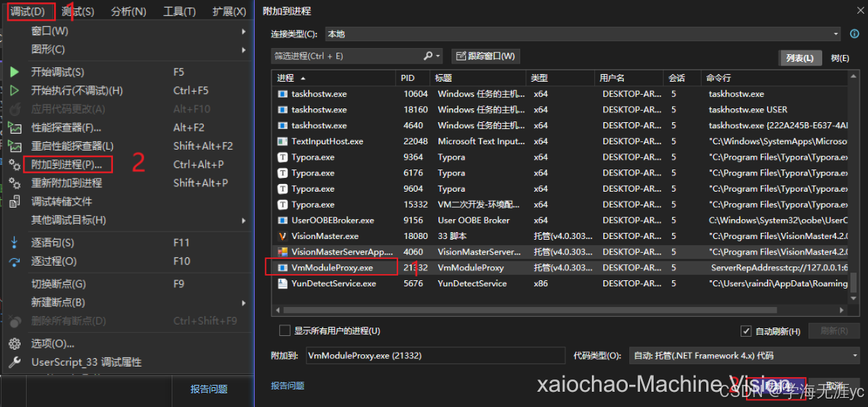Click the VisionMasterServerApp process icon
868x407 pixels.
282,252
